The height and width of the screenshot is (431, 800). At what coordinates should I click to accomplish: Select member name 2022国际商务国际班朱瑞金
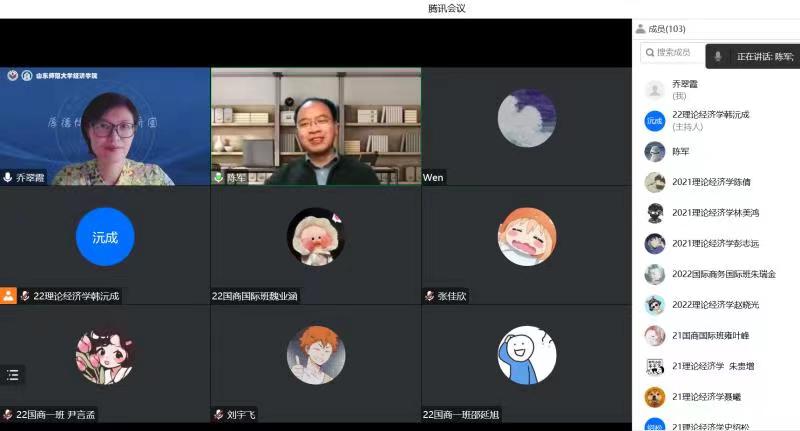pyautogui.click(x=724, y=274)
